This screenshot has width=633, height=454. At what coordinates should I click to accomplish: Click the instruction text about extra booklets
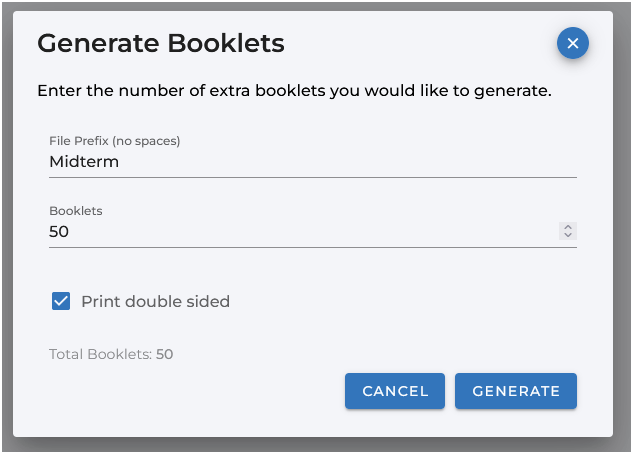294,91
